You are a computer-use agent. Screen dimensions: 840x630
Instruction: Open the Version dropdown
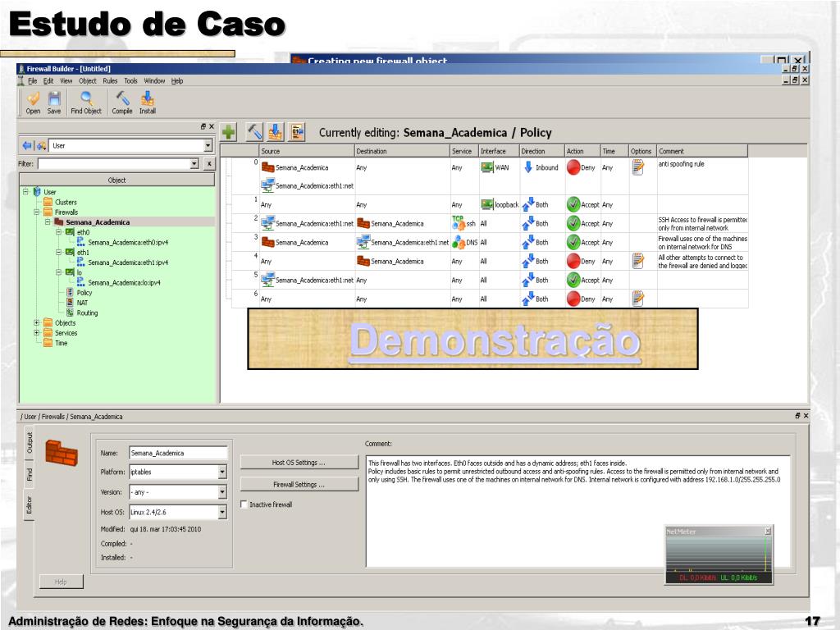222,492
